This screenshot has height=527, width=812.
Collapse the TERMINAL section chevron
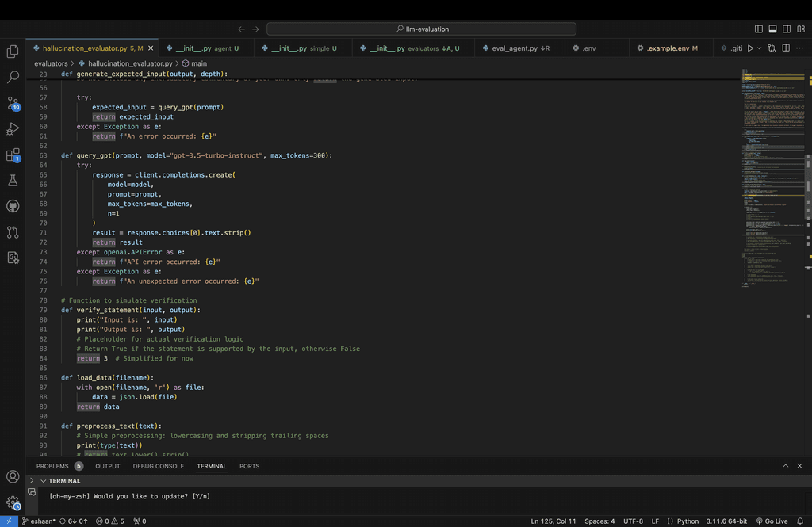click(43, 481)
